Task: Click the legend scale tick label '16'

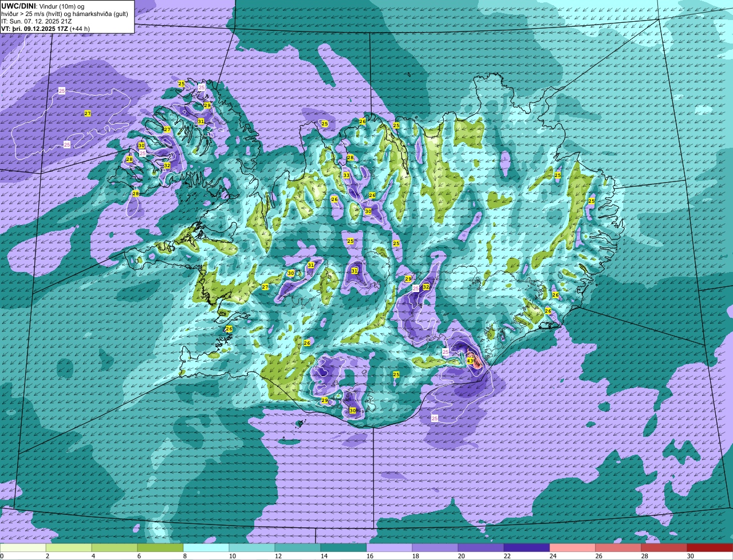Action: [370, 556]
